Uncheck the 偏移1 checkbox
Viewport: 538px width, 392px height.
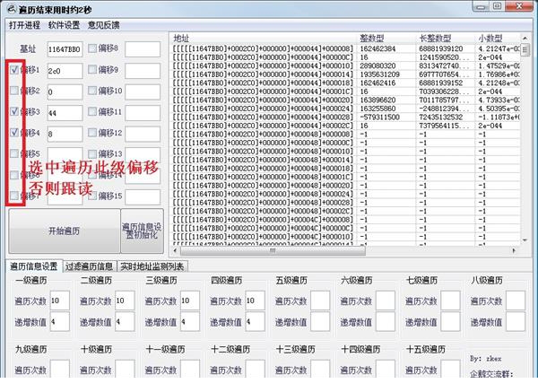[14, 70]
